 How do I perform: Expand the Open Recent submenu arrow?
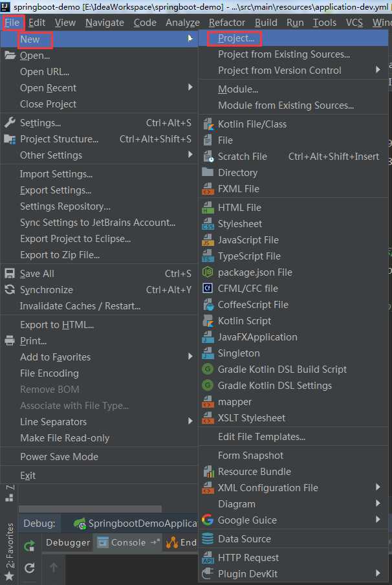click(x=190, y=87)
